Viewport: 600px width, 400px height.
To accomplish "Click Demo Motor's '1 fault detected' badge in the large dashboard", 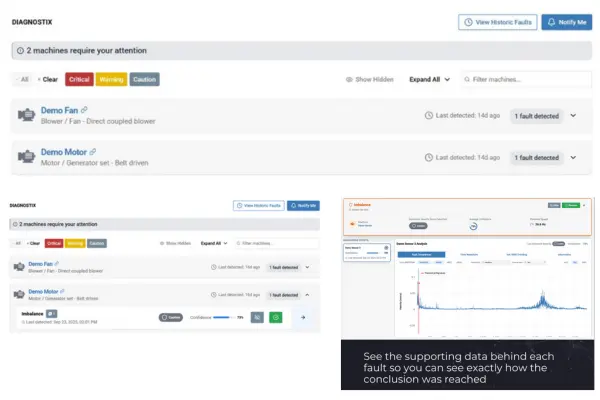I will point(536,157).
